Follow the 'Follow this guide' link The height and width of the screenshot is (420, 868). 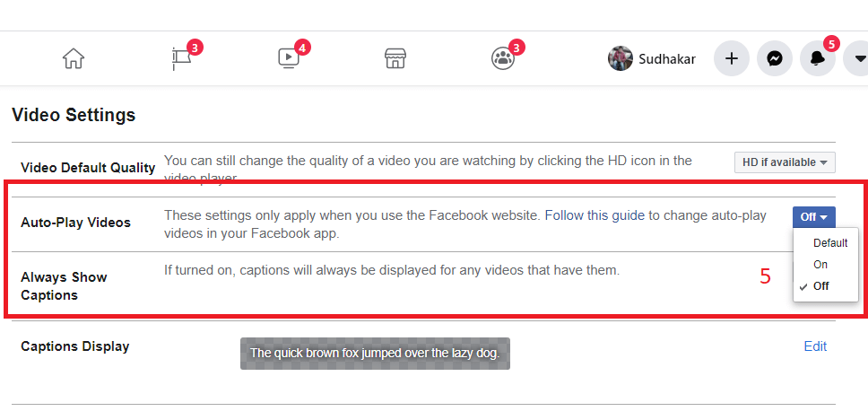tap(595, 215)
